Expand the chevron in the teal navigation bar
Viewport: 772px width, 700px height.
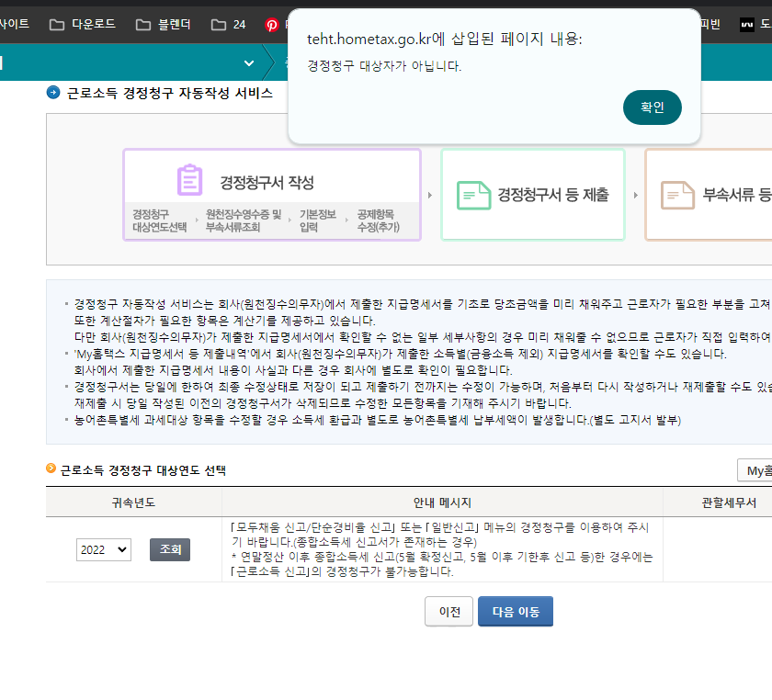(249, 63)
